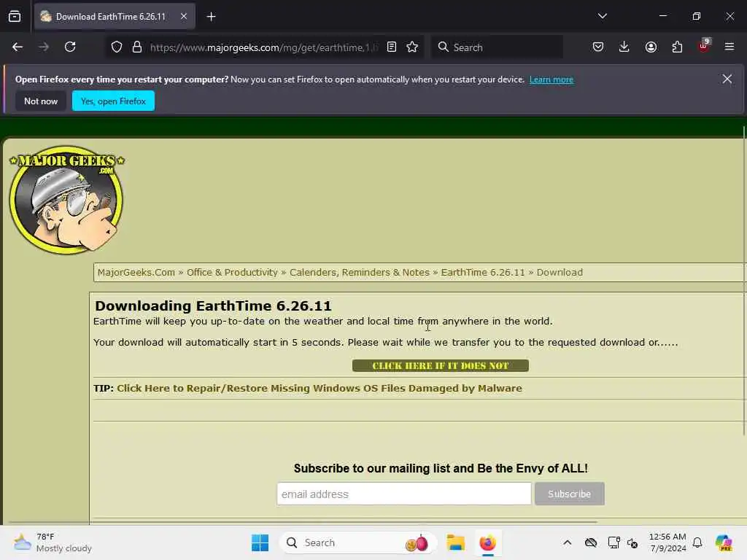Open Repair/Restore Missing Windows OS Files link
Image resolution: width=747 pixels, height=560 pixels.
tap(320, 388)
